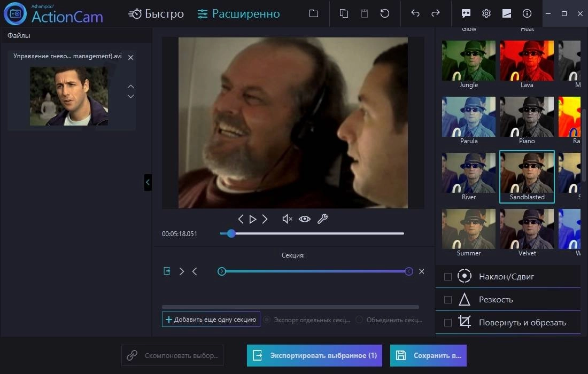Click Добавить еще одну секцию button

[211, 320]
